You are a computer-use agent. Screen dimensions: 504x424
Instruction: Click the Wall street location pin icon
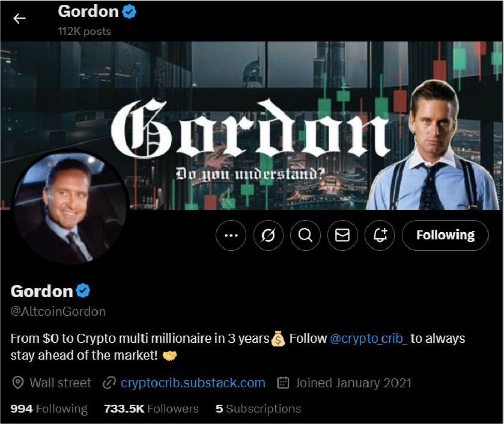tap(17, 383)
